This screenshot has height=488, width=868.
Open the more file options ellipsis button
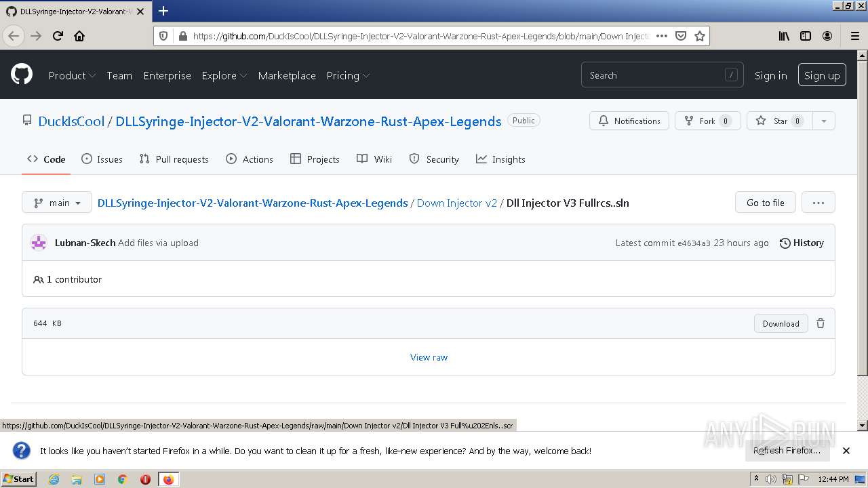(818, 203)
